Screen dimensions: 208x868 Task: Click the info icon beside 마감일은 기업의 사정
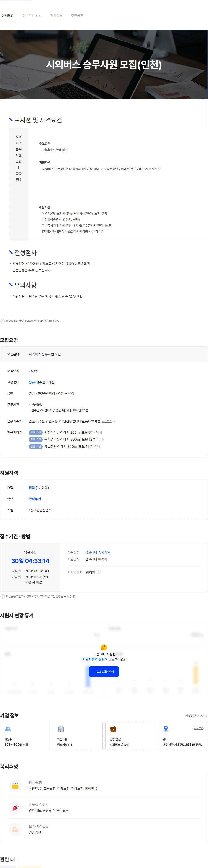tap(3, 596)
